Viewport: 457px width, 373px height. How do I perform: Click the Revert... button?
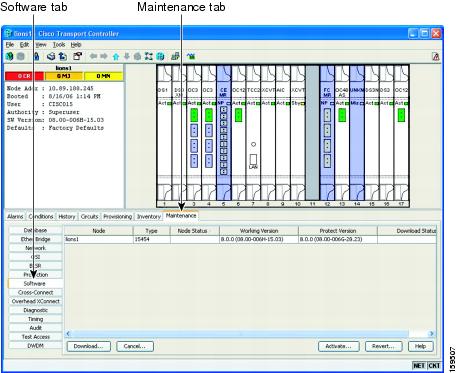pos(383,346)
